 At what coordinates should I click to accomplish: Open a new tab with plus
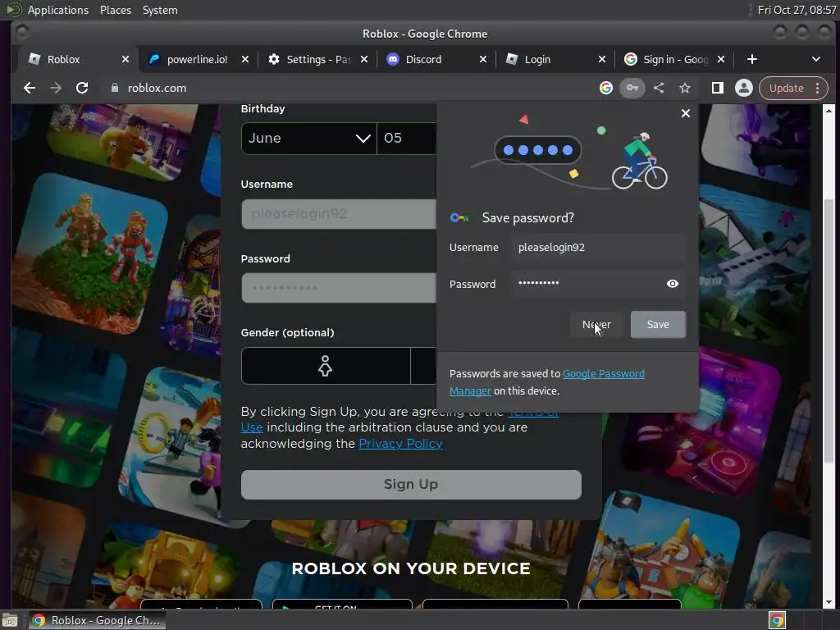pyautogui.click(x=752, y=59)
